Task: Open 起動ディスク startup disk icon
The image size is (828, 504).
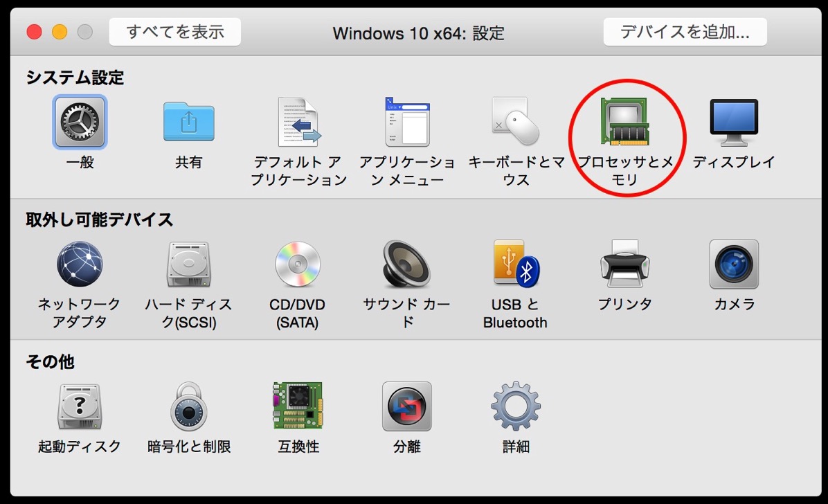Action: click(x=80, y=406)
